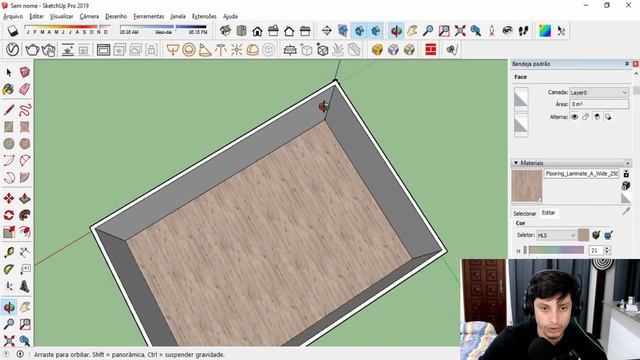Choose the Freehand squiggle tool
640x360 pixels.
(x=25, y=110)
